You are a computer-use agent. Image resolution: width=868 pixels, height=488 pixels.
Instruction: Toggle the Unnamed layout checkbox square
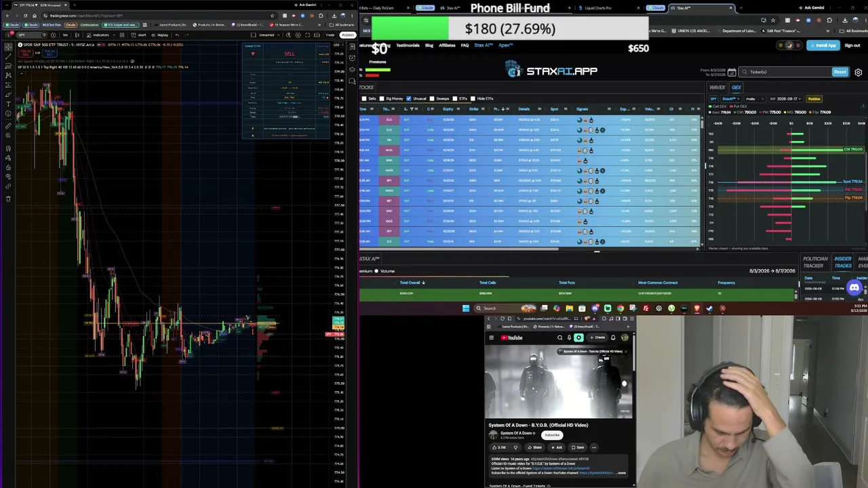tap(253, 35)
